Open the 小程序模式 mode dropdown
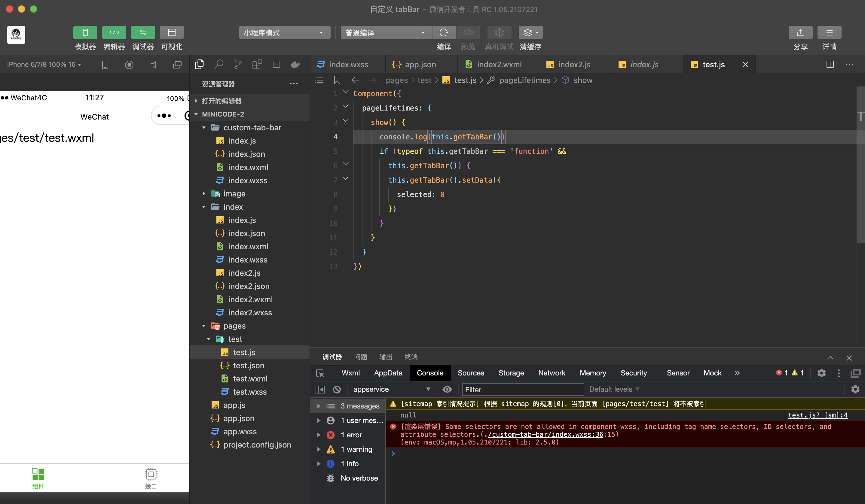The image size is (865, 504). click(284, 33)
